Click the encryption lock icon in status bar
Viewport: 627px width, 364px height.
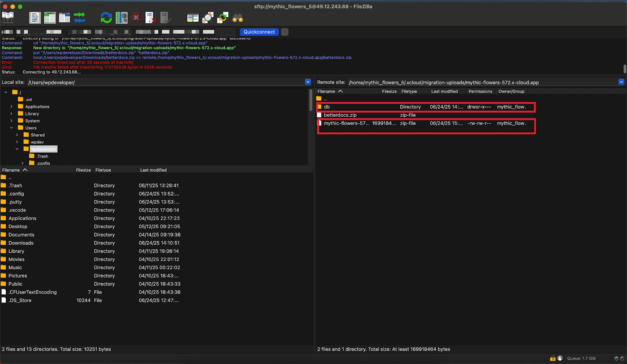point(553,358)
